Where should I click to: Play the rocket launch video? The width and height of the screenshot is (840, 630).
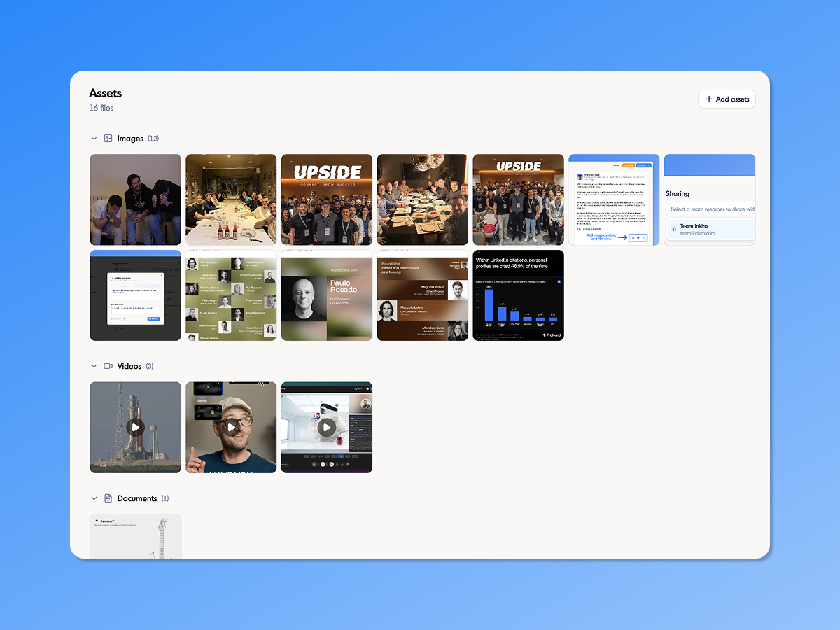tap(135, 427)
